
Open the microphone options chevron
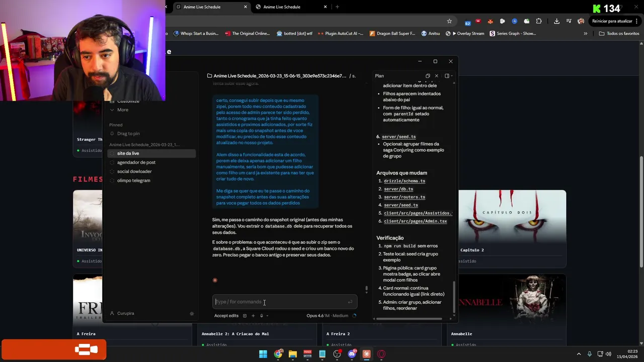(267, 316)
